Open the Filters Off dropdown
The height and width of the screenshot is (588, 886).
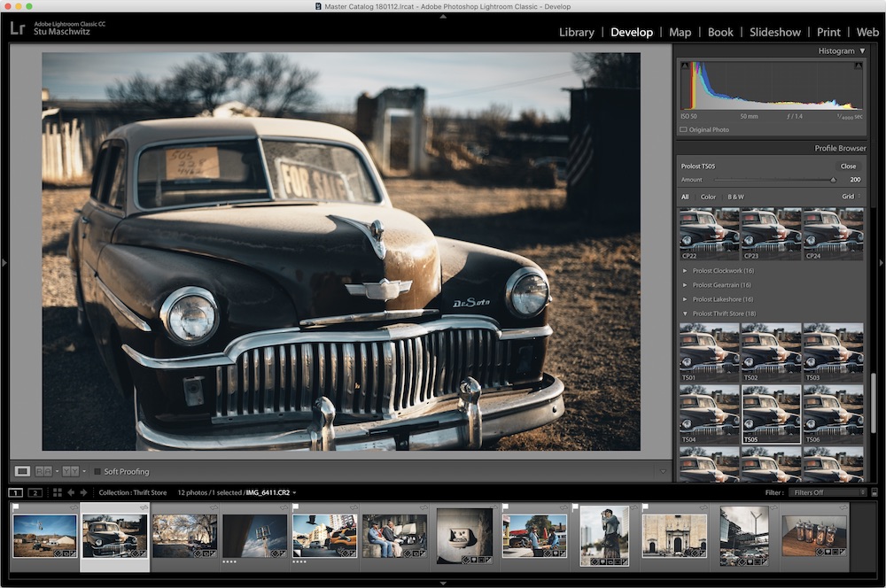828,492
